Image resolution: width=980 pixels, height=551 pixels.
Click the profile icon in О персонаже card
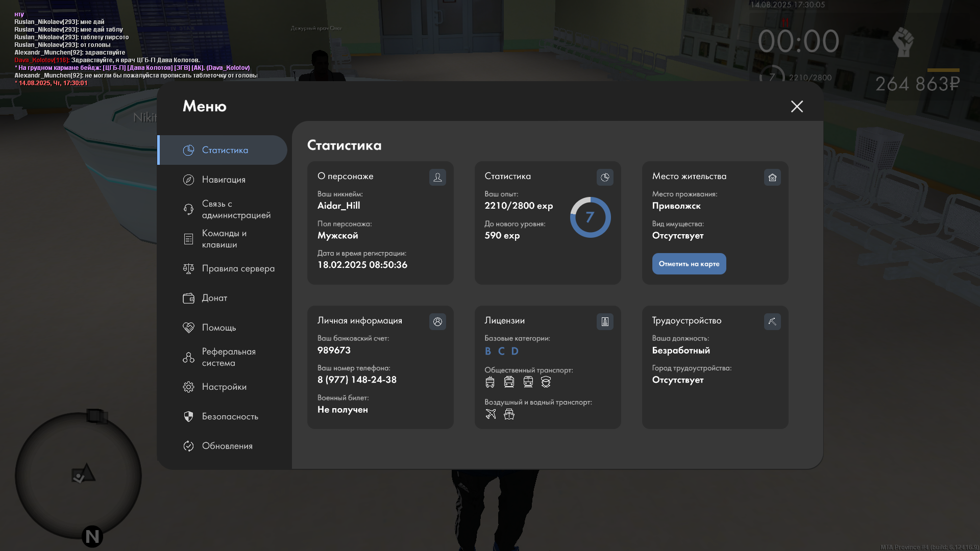point(437,177)
